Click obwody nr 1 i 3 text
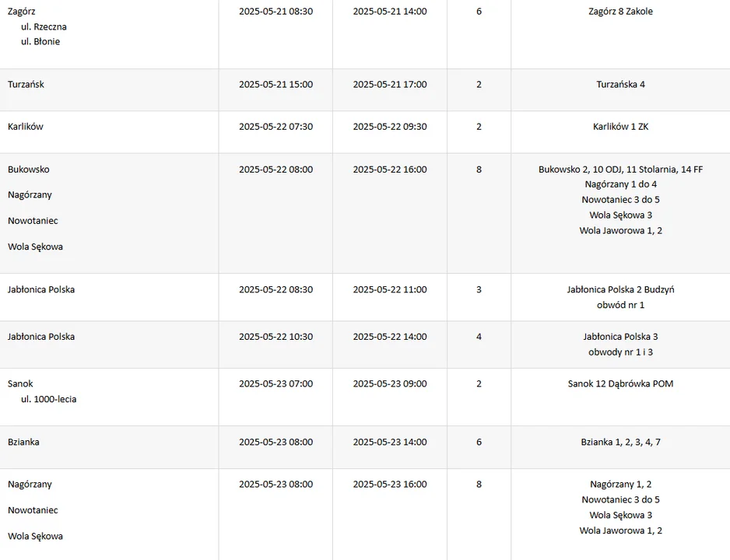The height and width of the screenshot is (560, 730). point(620,352)
